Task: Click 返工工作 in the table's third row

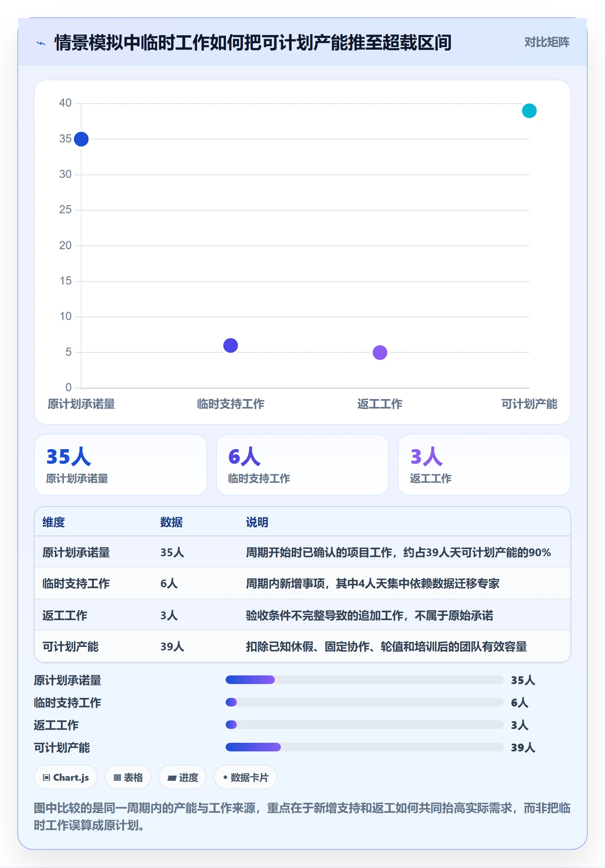Action: click(x=65, y=615)
